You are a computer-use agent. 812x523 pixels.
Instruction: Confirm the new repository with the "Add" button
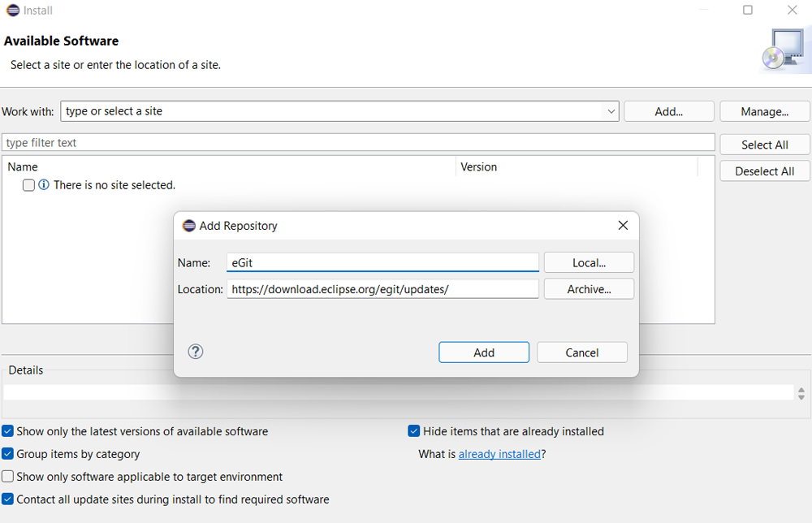pyautogui.click(x=483, y=352)
